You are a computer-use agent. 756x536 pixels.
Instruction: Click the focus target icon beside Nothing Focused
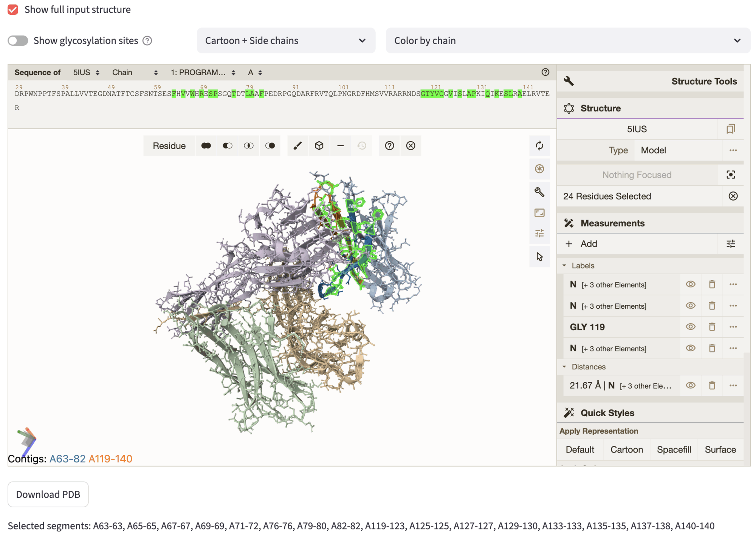[x=731, y=175]
